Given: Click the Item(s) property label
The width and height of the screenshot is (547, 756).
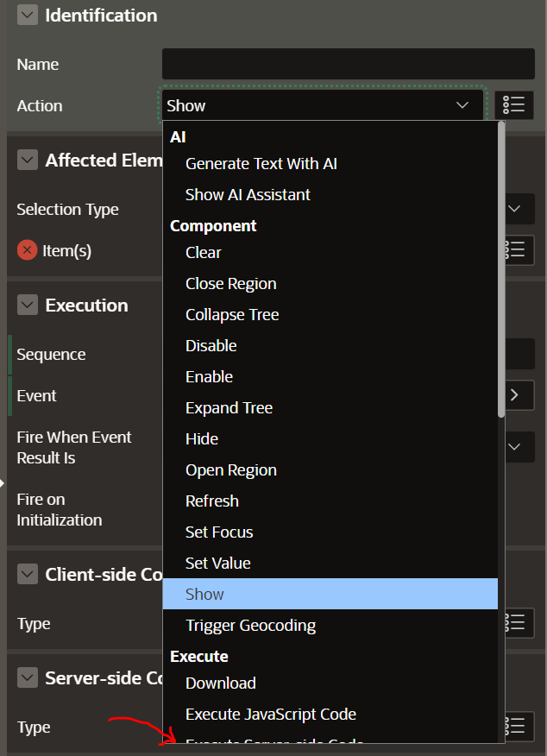Looking at the screenshot, I should [x=67, y=251].
